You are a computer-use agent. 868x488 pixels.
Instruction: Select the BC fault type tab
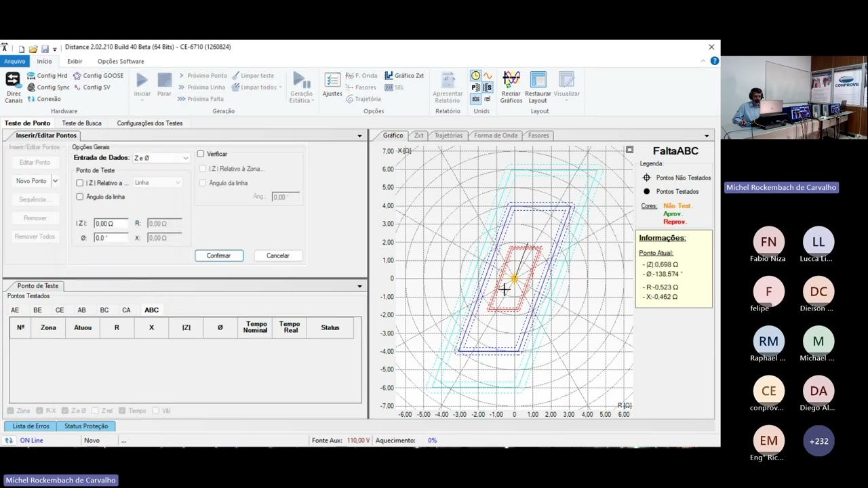[x=104, y=310]
